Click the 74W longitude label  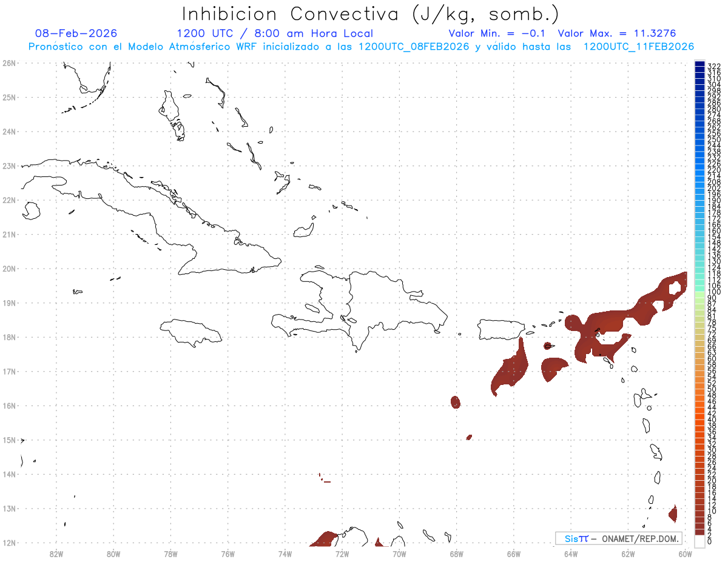click(x=285, y=554)
